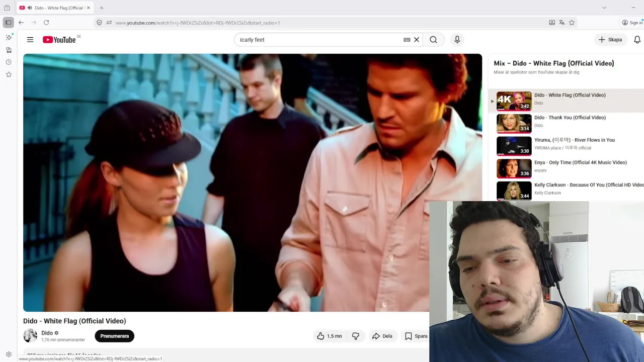Viewport: 644px width, 362px height.
Task: Open the AI sparkle sidebar icon
Action: click(9, 37)
